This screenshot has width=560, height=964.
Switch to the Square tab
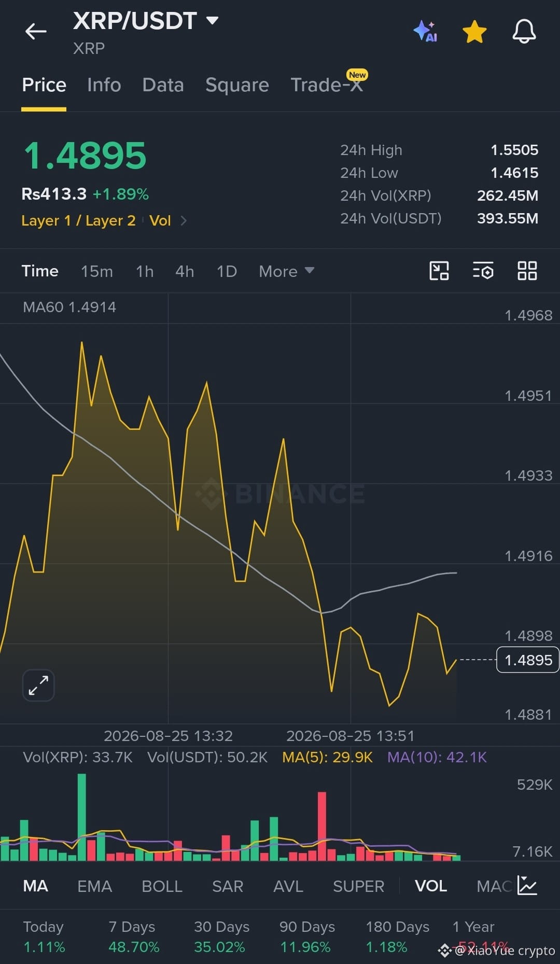pos(237,85)
